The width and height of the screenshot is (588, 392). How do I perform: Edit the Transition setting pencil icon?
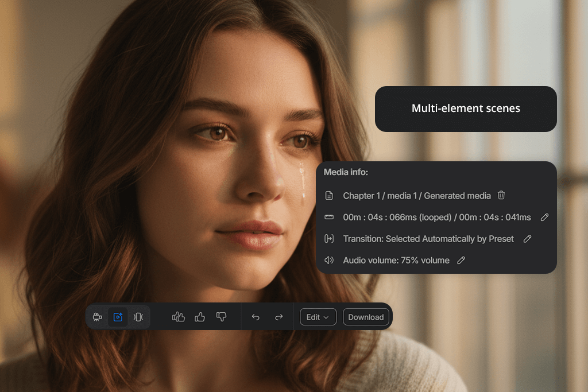(x=527, y=239)
